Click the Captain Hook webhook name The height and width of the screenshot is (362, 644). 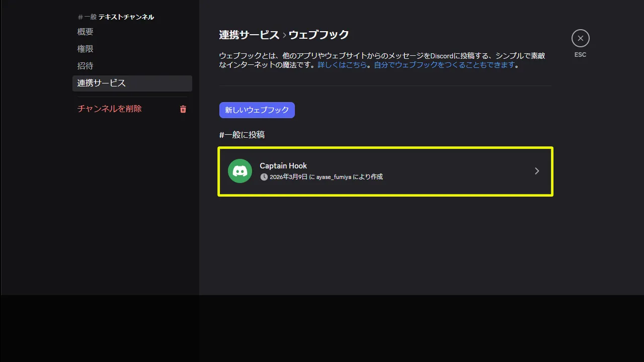[x=283, y=165]
